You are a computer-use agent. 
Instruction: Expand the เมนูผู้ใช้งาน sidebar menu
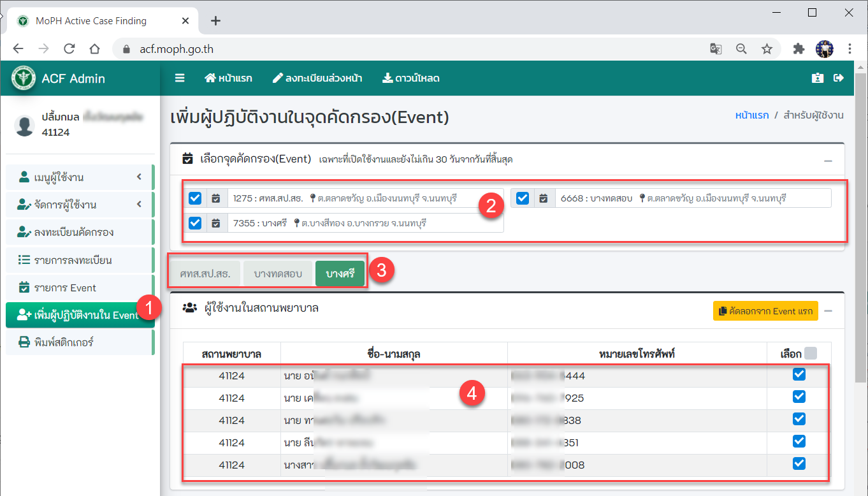(80, 177)
